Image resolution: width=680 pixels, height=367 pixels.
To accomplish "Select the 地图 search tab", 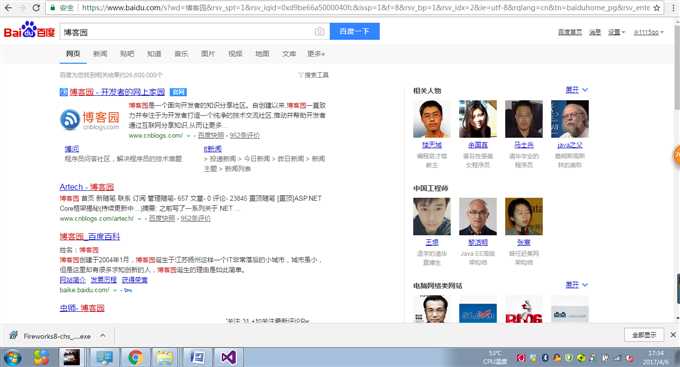I will 262,54.
